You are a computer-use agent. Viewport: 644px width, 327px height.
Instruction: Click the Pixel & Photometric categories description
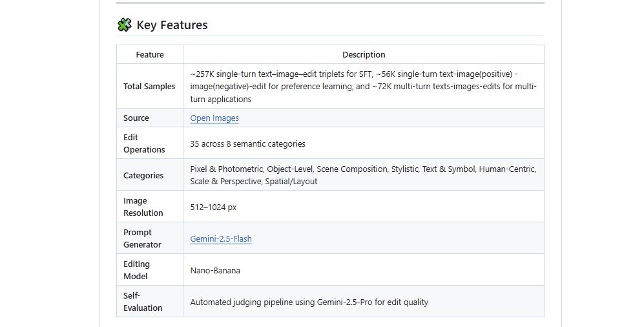coord(363,175)
